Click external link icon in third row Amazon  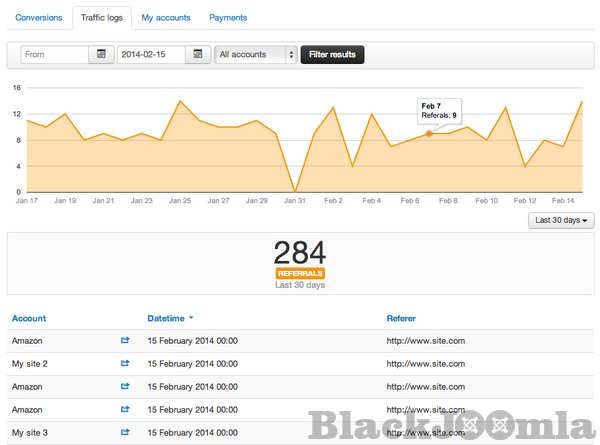coord(125,386)
